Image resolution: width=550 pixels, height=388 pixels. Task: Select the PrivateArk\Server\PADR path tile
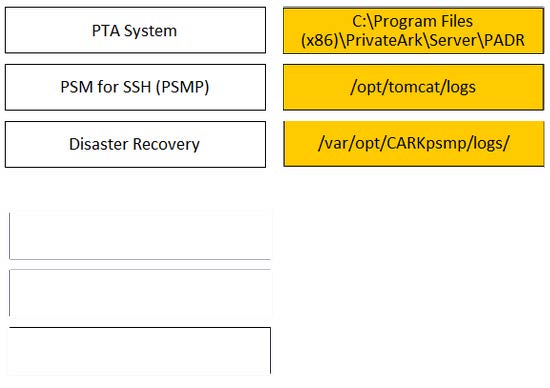point(414,31)
